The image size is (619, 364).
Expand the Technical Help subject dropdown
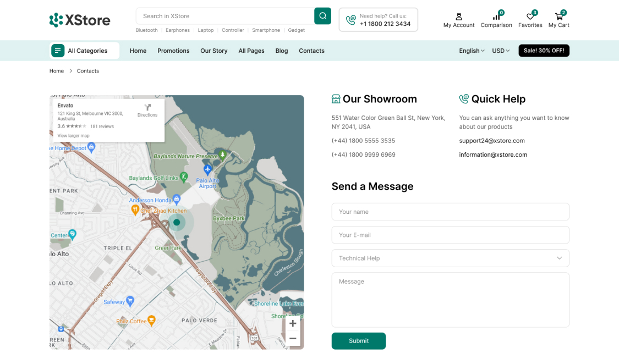pos(451,258)
